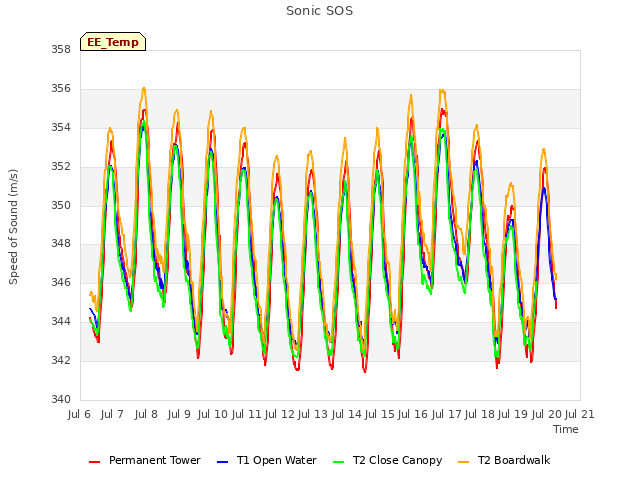Click the Sonic SOS chart title

coord(319,11)
